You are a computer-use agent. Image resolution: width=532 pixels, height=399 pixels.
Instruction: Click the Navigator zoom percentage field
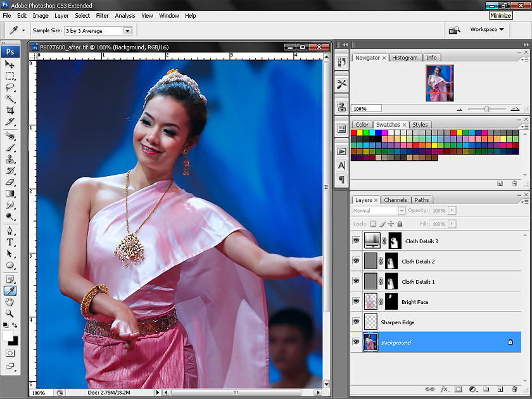[x=367, y=108]
